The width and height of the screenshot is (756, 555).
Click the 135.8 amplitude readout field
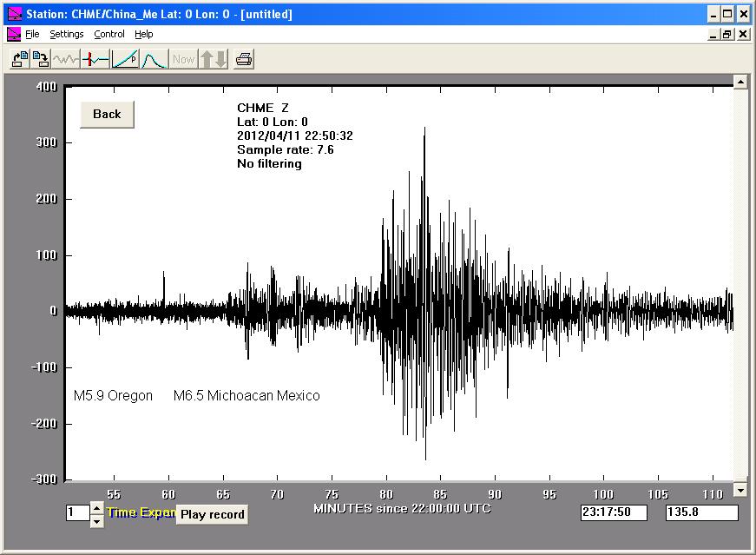(x=700, y=513)
